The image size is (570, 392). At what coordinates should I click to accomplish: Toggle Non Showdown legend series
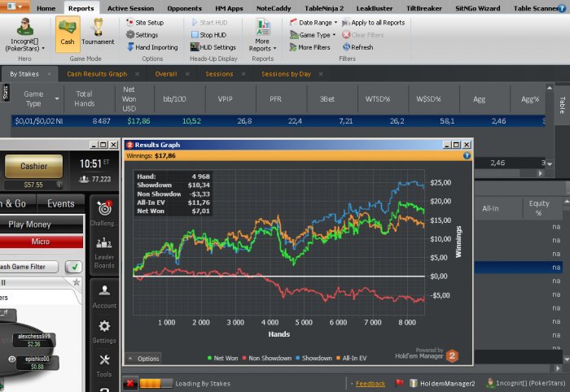click(267, 358)
